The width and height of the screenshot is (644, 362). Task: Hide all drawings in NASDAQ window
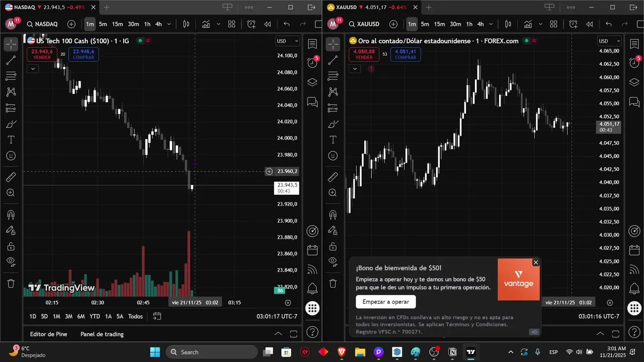click(x=11, y=261)
